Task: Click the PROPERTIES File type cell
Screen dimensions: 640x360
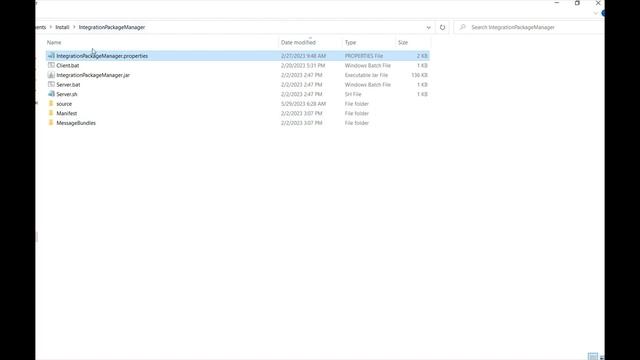Action: click(x=364, y=56)
